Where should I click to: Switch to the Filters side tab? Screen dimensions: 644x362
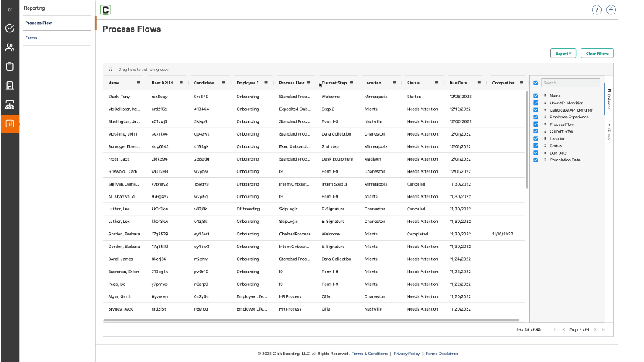[609, 130]
